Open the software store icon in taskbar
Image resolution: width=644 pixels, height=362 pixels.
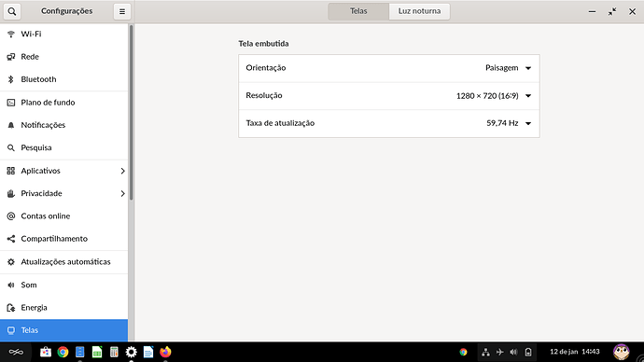(x=46, y=352)
